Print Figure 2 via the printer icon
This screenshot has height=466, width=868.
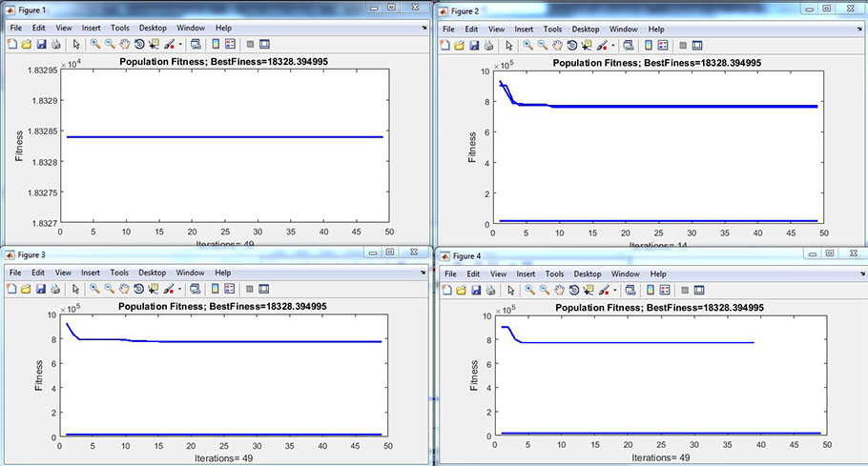tap(488, 45)
